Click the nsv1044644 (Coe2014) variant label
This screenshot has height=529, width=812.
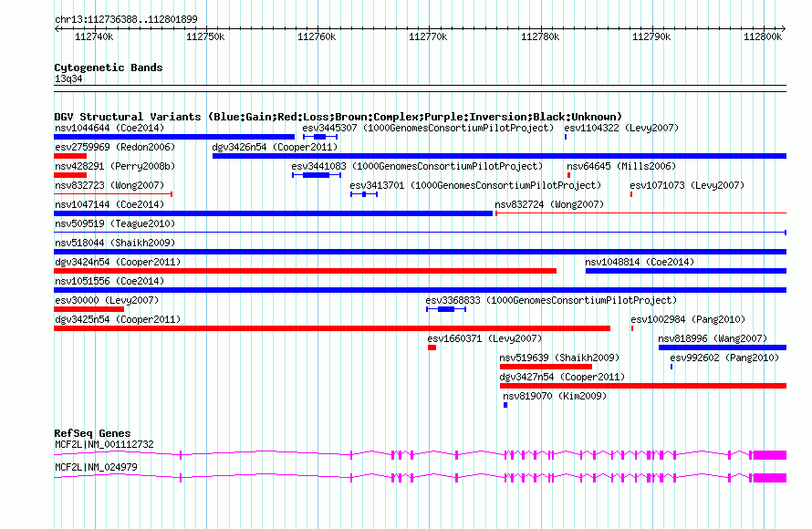(x=109, y=128)
